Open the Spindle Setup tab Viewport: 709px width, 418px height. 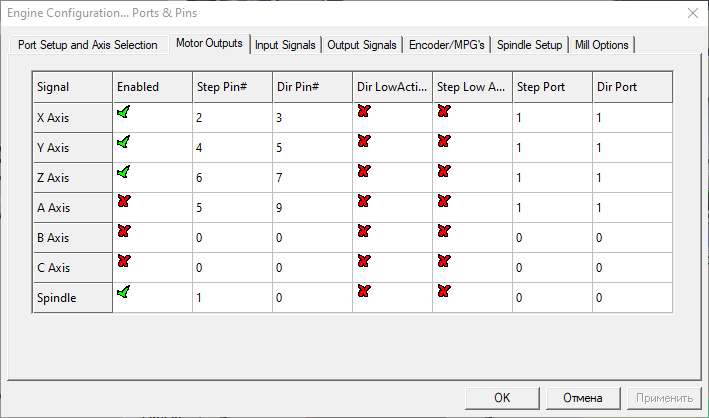pyautogui.click(x=529, y=45)
